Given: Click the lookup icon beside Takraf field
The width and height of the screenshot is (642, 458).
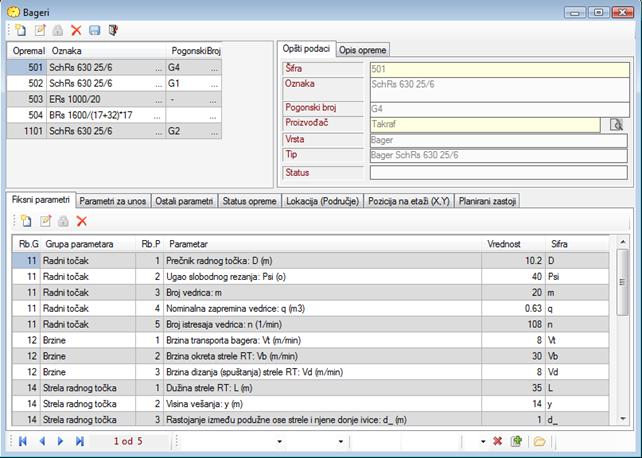Looking at the screenshot, I should click(x=617, y=125).
